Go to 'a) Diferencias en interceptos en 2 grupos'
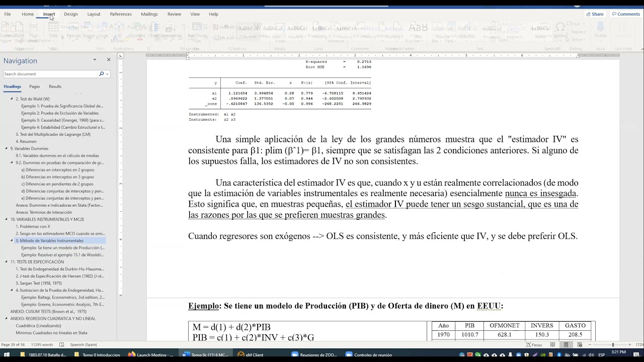Viewport: 644px width, 362px height. [x=58, y=170]
